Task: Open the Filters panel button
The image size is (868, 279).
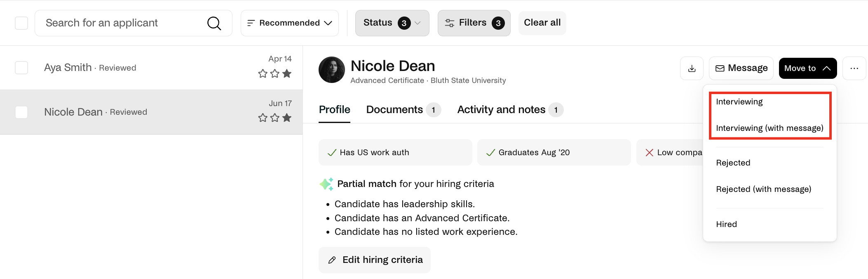Action: tap(474, 23)
